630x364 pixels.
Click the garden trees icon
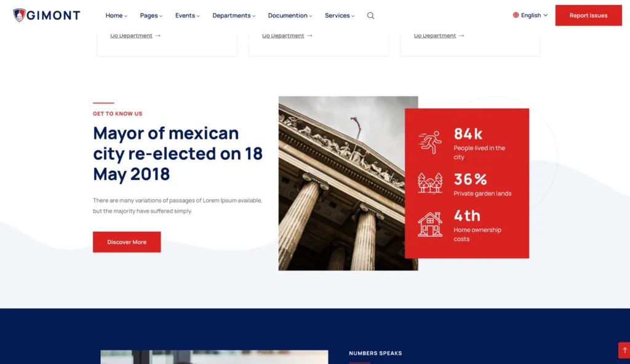(429, 183)
